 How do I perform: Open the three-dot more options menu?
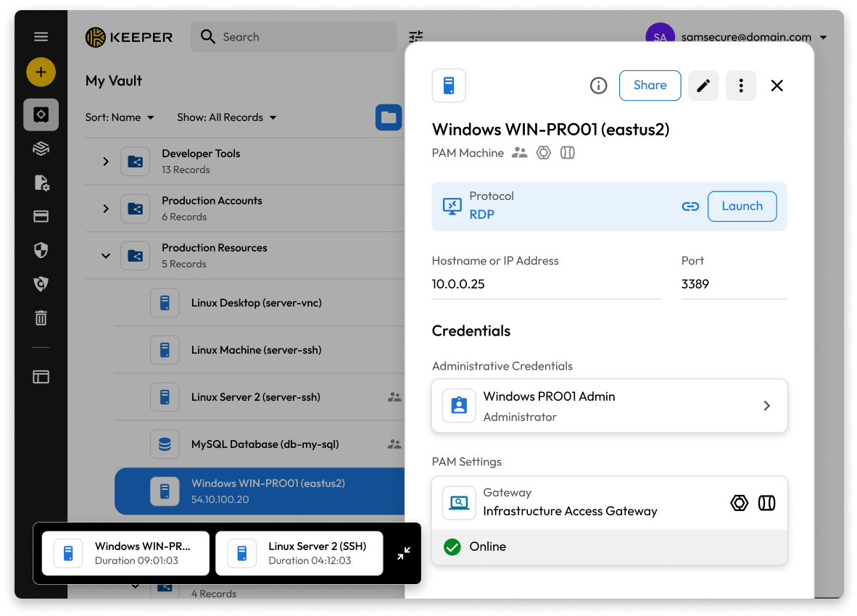coord(740,86)
